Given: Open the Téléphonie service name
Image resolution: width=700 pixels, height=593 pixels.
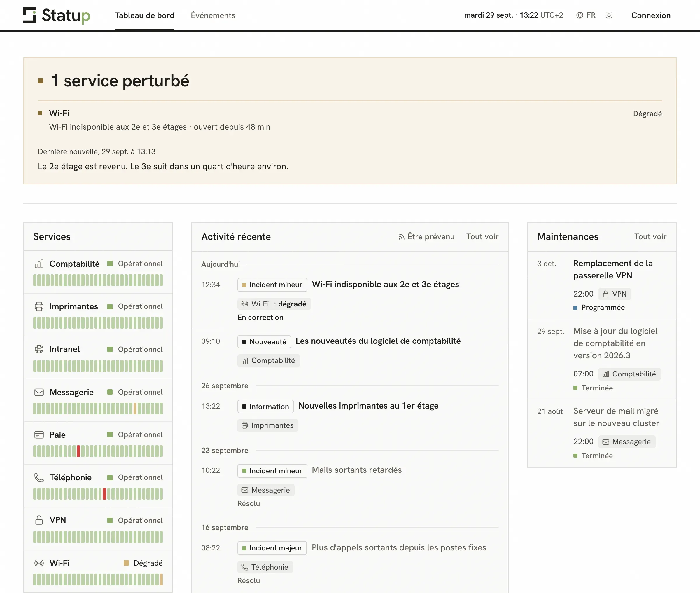Looking at the screenshot, I should [x=71, y=478].
